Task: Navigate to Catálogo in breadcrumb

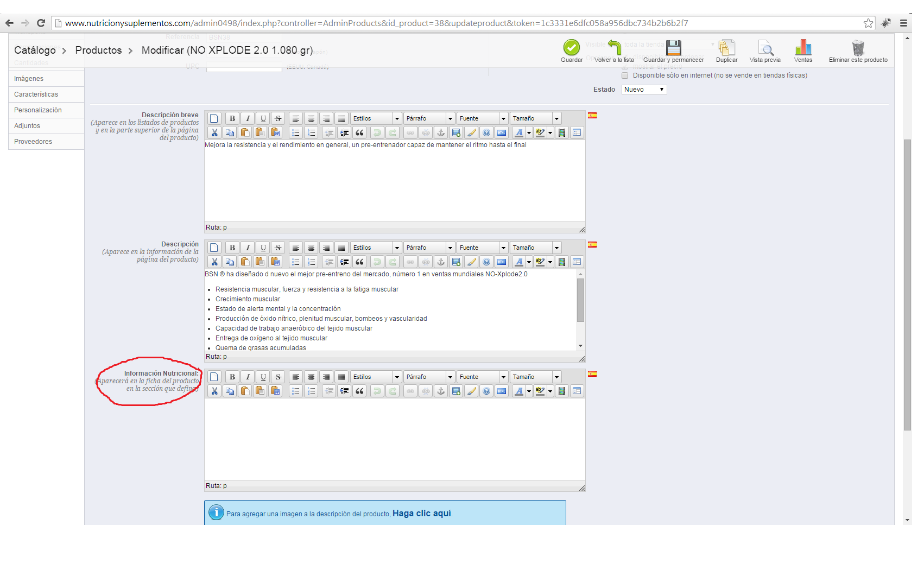Action: [x=35, y=50]
